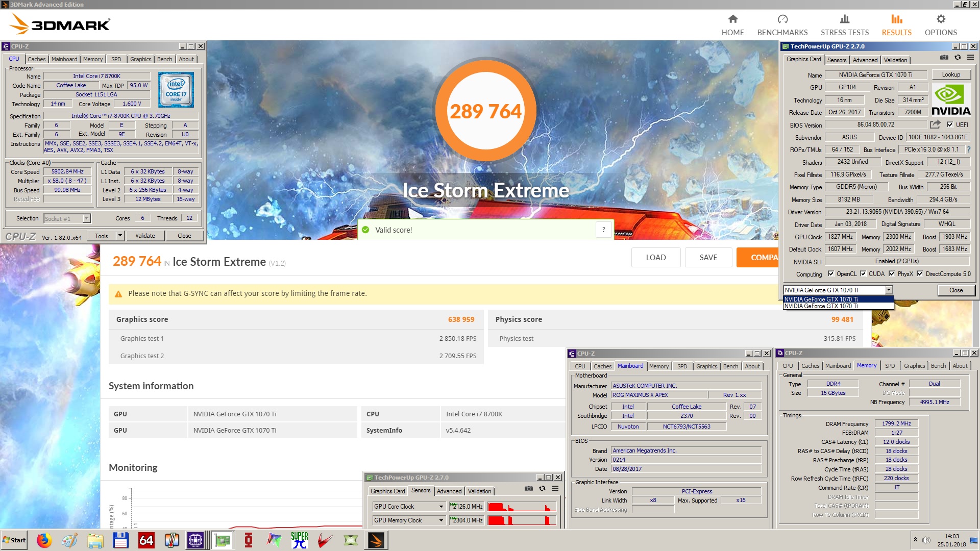The image size is (980, 551).
Task: Click the GPU Memory Clock sensor graph
Action: [522, 520]
